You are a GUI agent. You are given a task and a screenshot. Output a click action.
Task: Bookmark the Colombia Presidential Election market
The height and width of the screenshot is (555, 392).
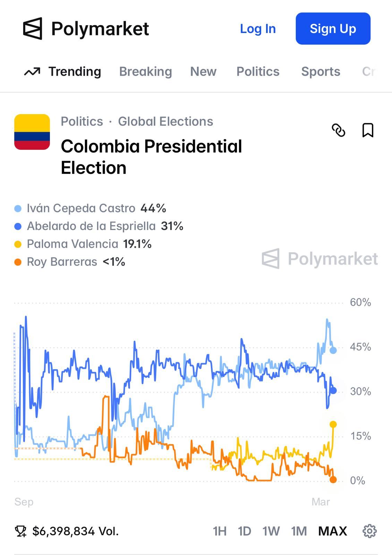coord(368,132)
